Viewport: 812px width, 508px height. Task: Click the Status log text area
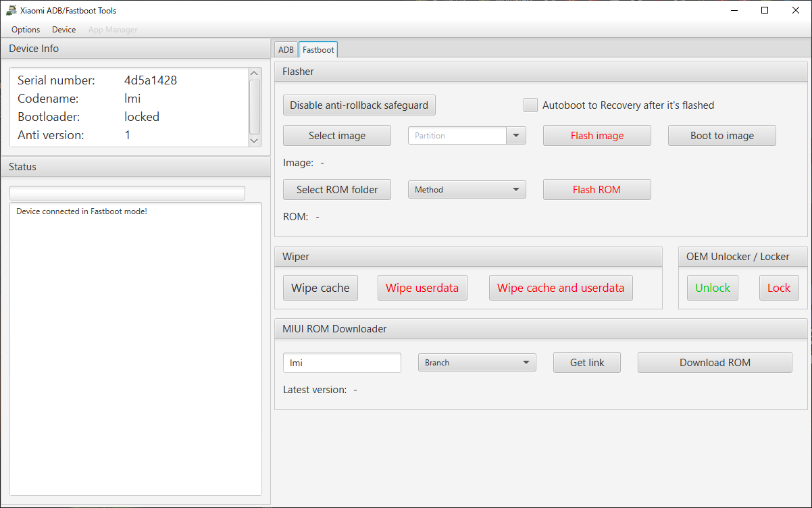click(x=136, y=349)
